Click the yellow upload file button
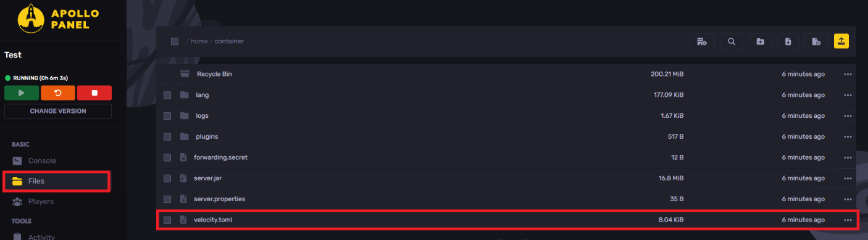868x240 pixels. [x=841, y=41]
